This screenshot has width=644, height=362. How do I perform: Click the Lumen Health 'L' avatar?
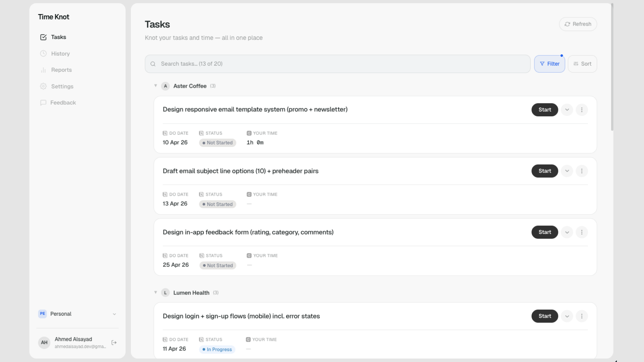point(165,293)
